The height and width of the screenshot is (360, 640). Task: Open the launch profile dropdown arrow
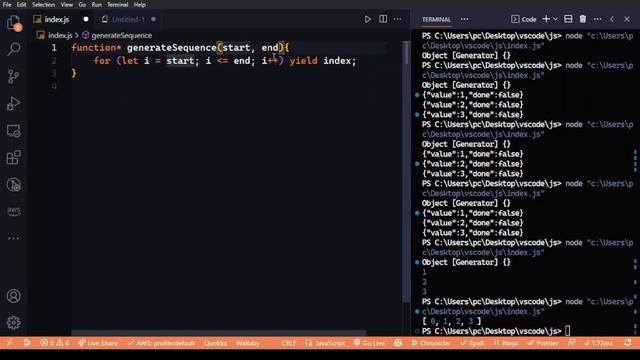coord(556,19)
